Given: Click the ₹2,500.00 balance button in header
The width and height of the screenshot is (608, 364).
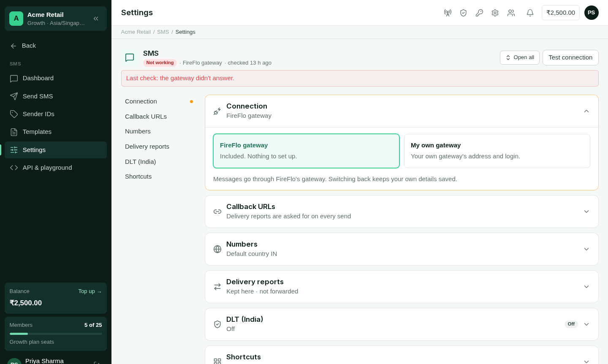Looking at the screenshot, I should [x=561, y=13].
